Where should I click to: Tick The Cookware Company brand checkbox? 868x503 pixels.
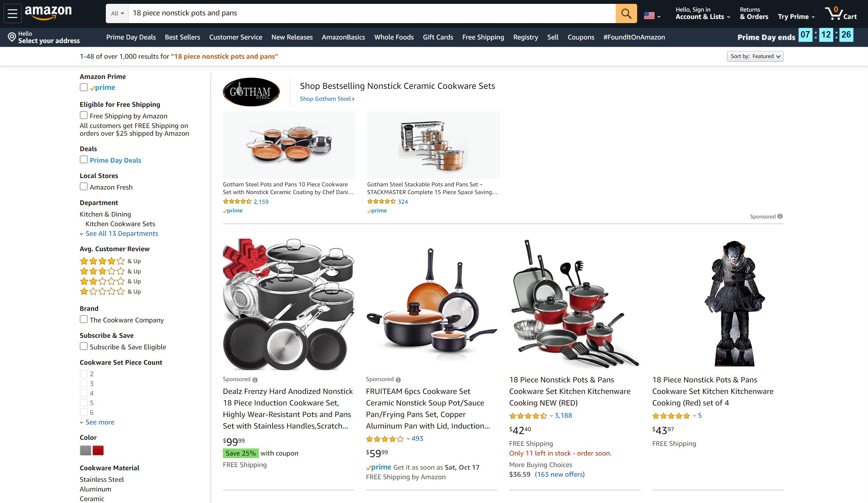pyautogui.click(x=83, y=320)
